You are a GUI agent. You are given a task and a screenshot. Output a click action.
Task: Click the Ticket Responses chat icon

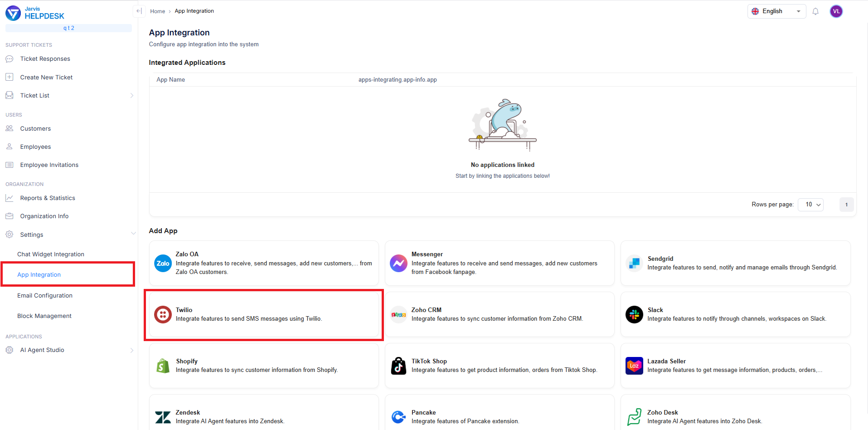click(x=9, y=59)
